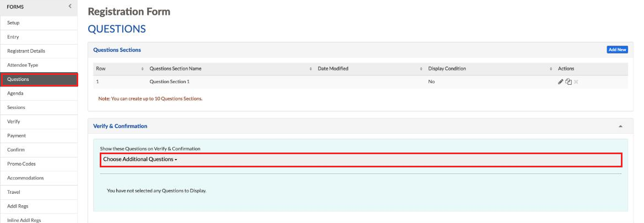
Task: Collapse the Verify & Confirmation panel arrow
Action: (x=621, y=127)
